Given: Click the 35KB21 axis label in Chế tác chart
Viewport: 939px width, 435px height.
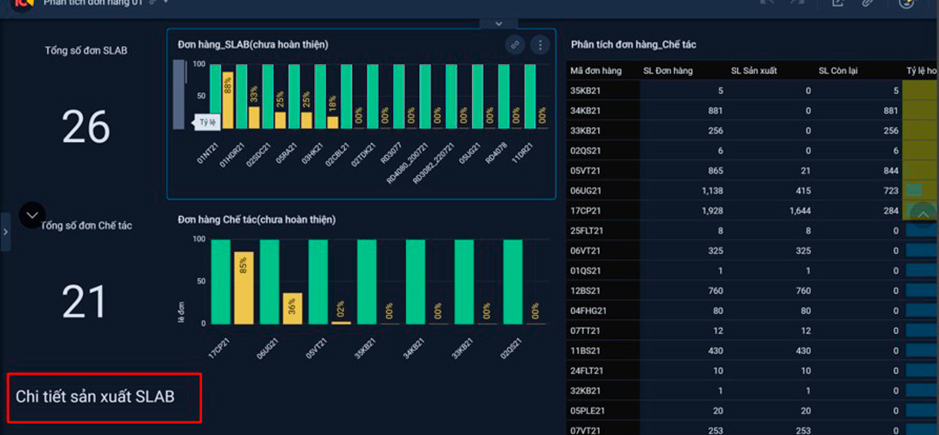Looking at the screenshot, I should pos(366,348).
